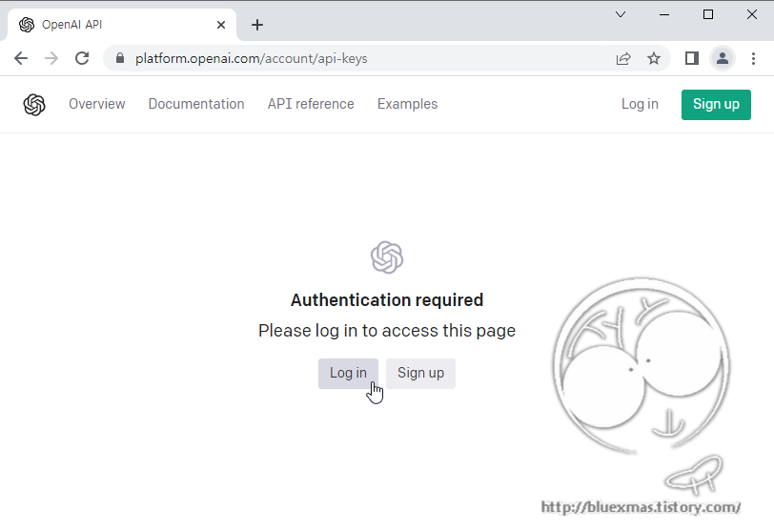Click the 'Authentication required' heading
This screenshot has height=532, width=774.
point(387,300)
